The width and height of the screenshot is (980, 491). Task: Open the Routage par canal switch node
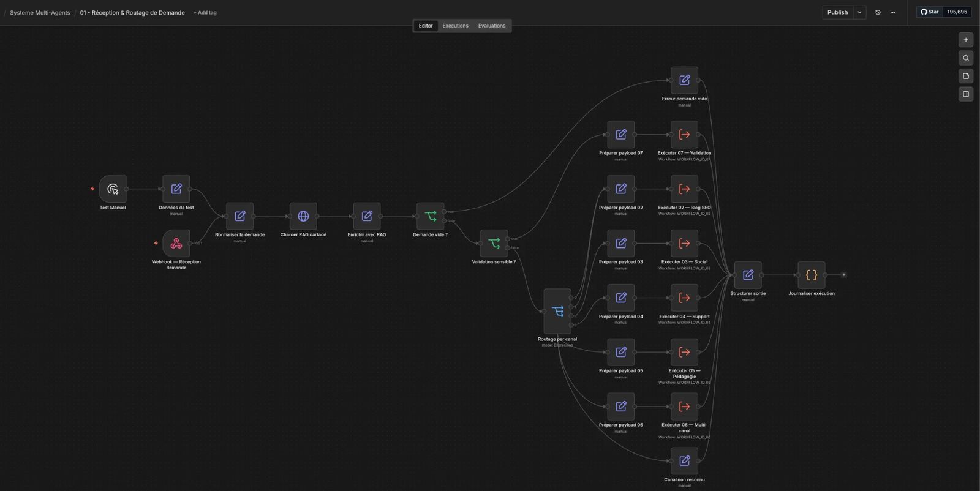[557, 312]
